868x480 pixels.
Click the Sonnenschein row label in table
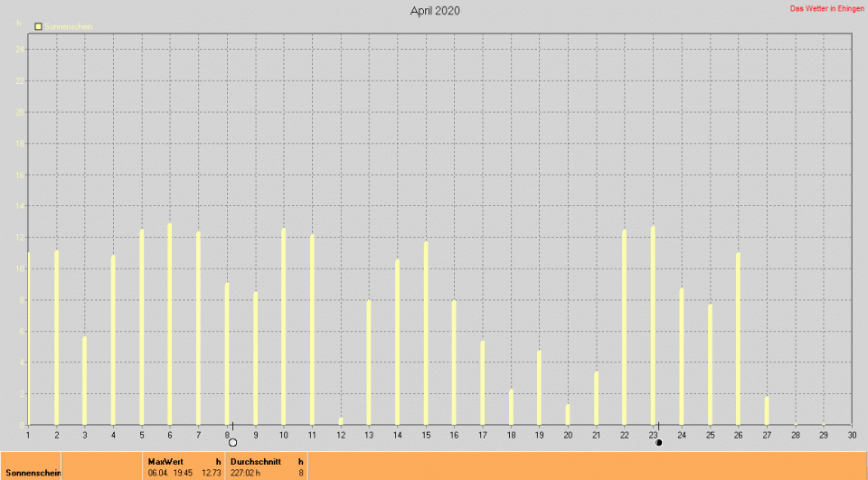click(x=33, y=473)
